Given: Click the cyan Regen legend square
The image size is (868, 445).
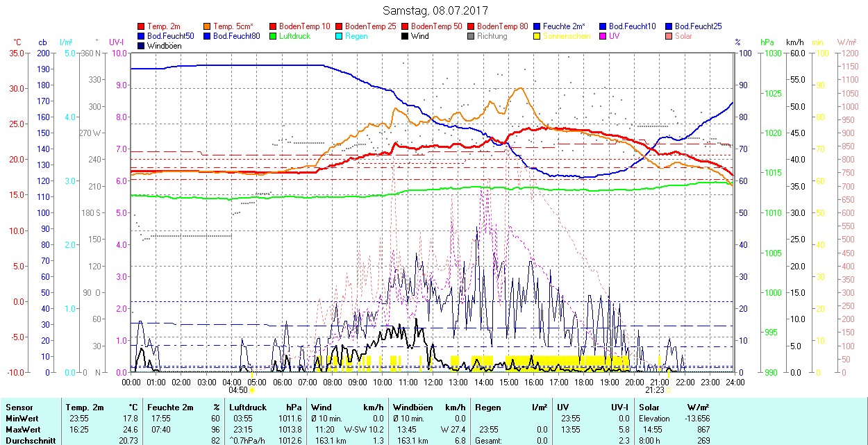Looking at the screenshot, I should (340, 36).
